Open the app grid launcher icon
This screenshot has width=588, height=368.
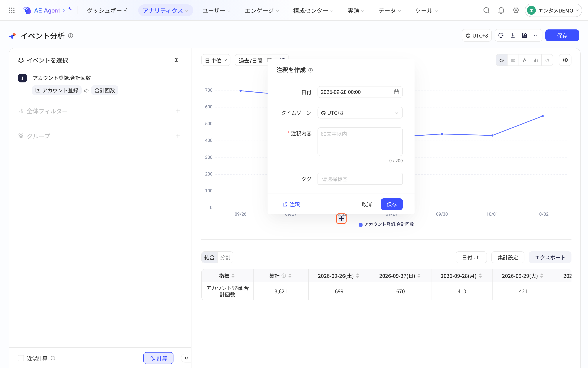coord(12,10)
